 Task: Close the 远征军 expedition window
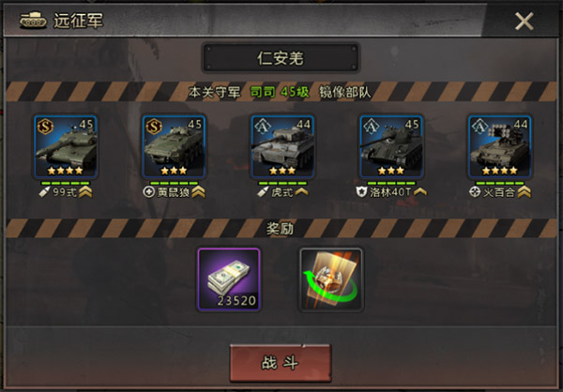(525, 22)
